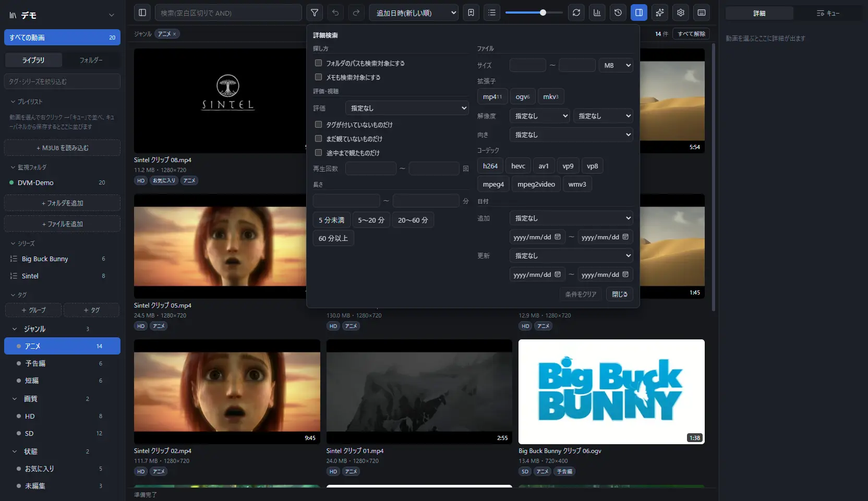This screenshot has width=868, height=501.
Task: Click + フォルダを追加 button
Action: (62, 203)
